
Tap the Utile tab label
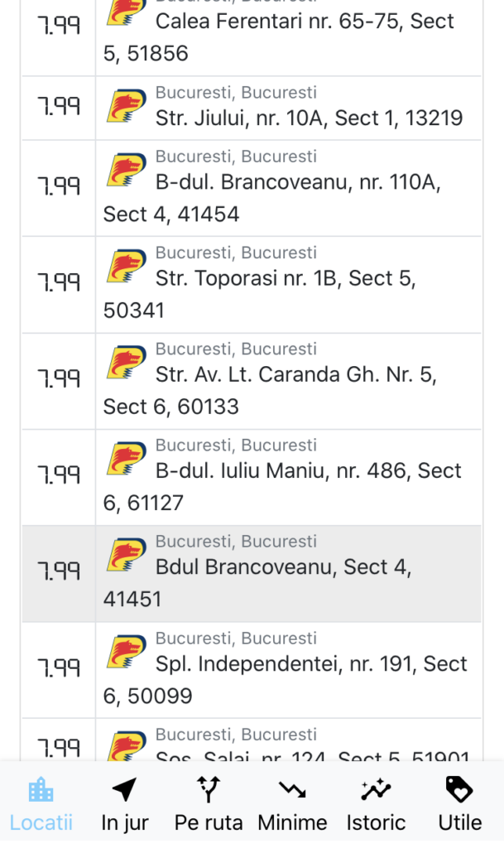coord(459,822)
